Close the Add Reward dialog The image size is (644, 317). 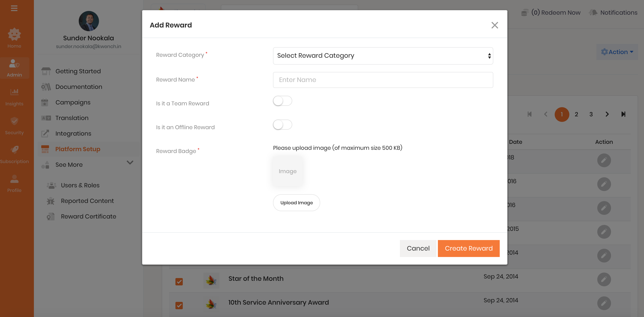click(494, 25)
